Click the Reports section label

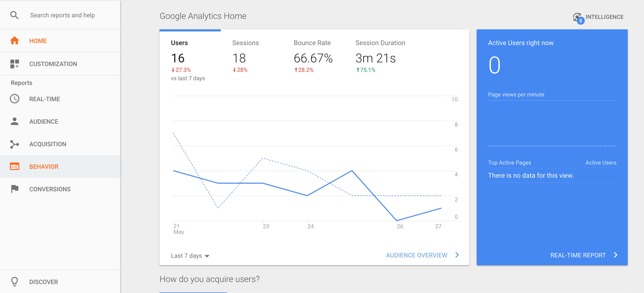22,83
